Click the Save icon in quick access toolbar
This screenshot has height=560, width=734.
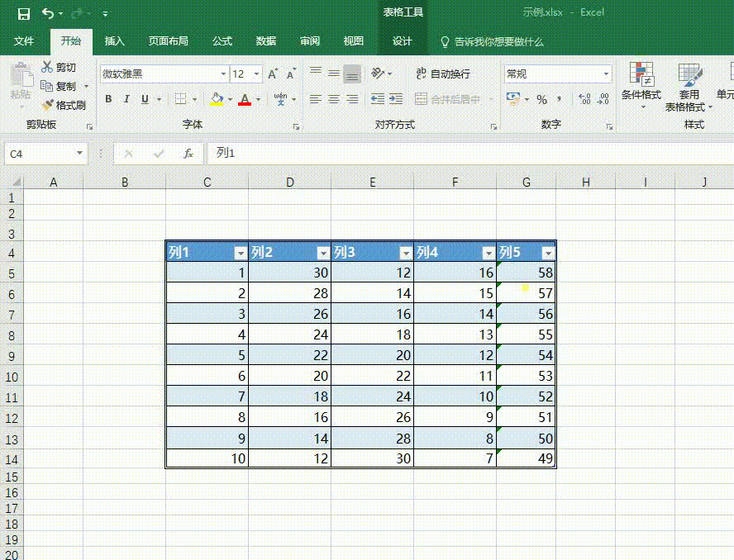coord(23,13)
